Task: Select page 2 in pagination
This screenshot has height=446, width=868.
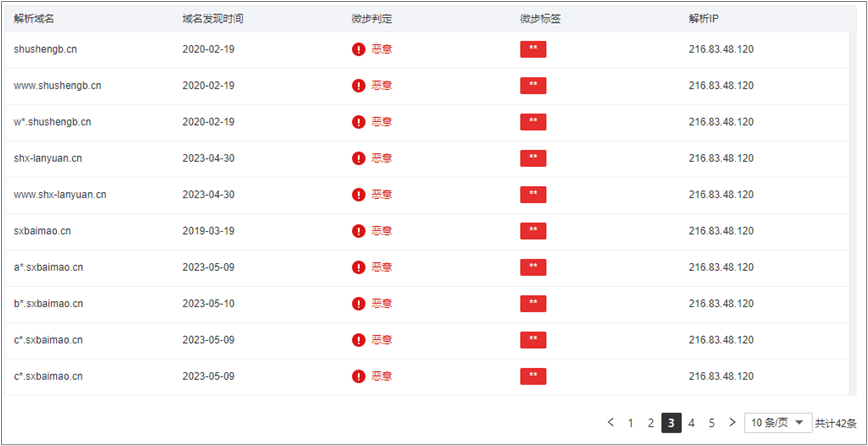Action: point(651,423)
